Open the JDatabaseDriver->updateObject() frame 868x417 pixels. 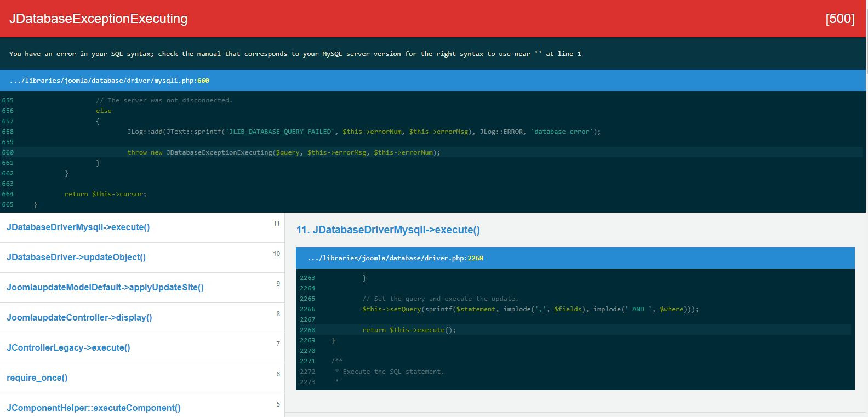click(x=142, y=258)
